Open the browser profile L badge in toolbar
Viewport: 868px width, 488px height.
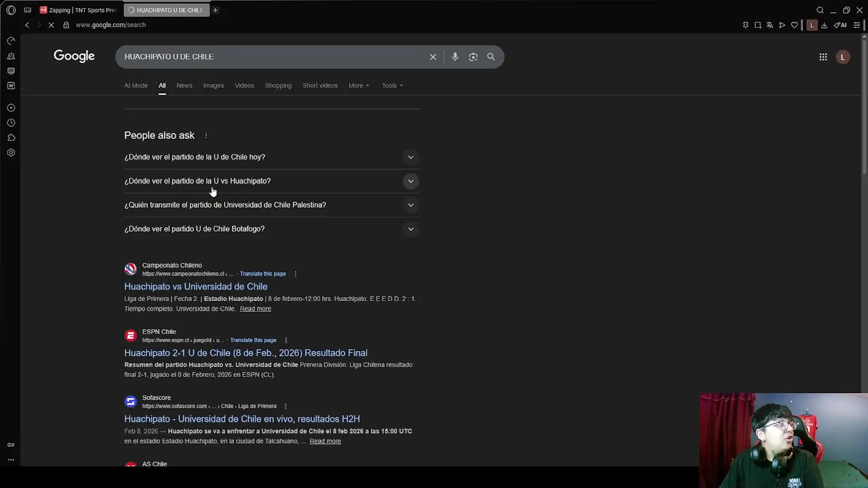click(812, 25)
